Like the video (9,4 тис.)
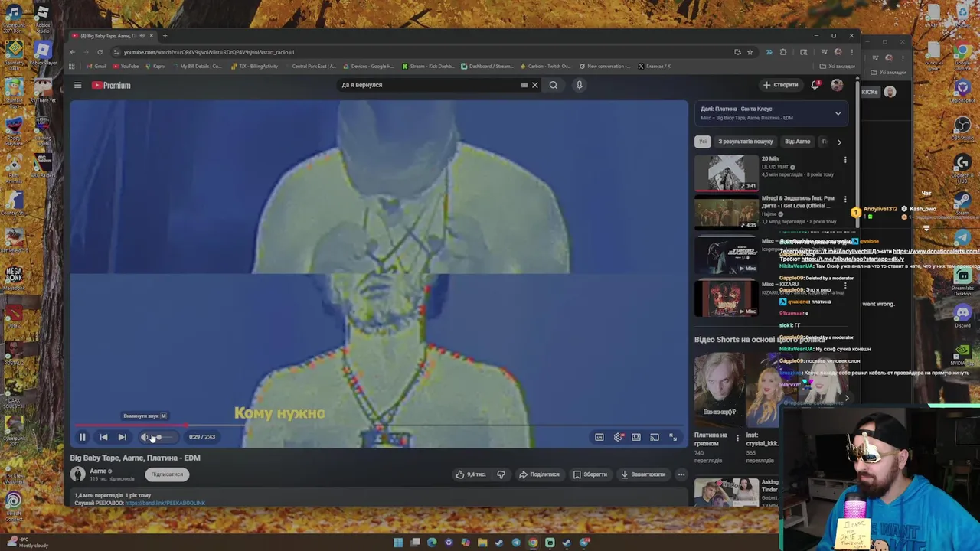980x551 pixels. click(x=471, y=474)
